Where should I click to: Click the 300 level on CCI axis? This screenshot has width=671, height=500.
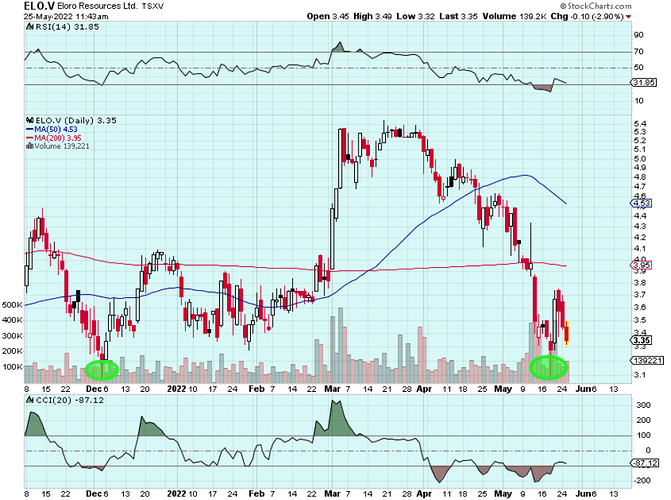643,405
